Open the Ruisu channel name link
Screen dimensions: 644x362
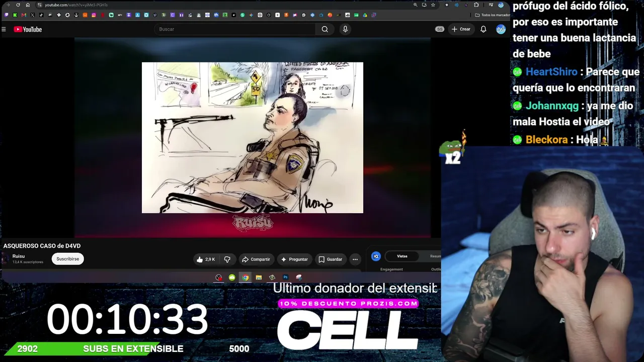(19, 256)
